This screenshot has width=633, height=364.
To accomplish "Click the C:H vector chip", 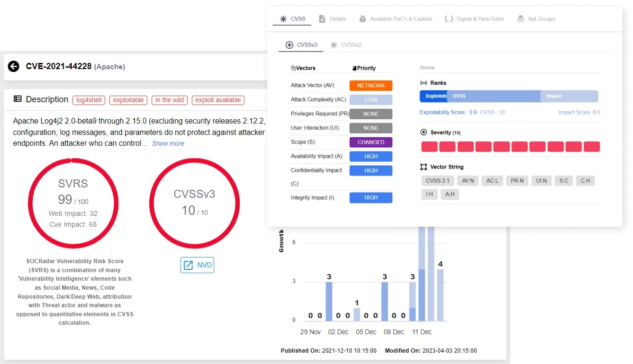I will [586, 181].
